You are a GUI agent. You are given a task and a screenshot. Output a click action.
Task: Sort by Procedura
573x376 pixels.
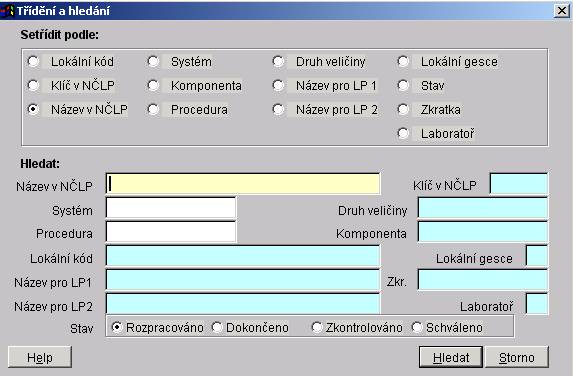[153, 109]
